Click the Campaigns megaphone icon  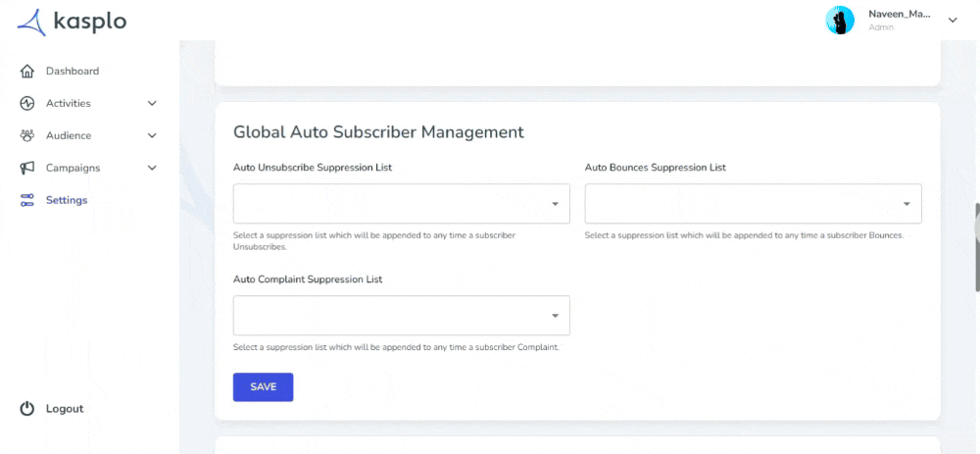pyautogui.click(x=26, y=169)
